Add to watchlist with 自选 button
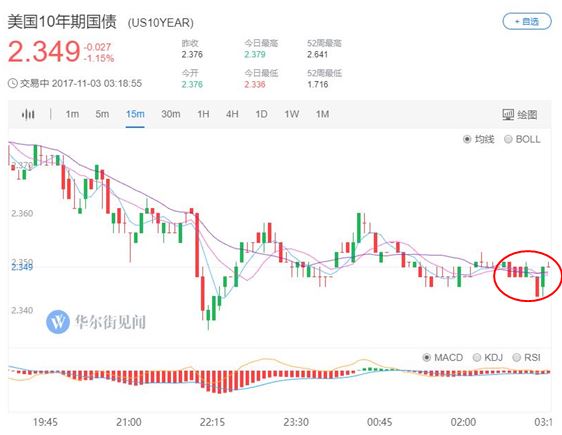562x435 pixels. coord(527,22)
